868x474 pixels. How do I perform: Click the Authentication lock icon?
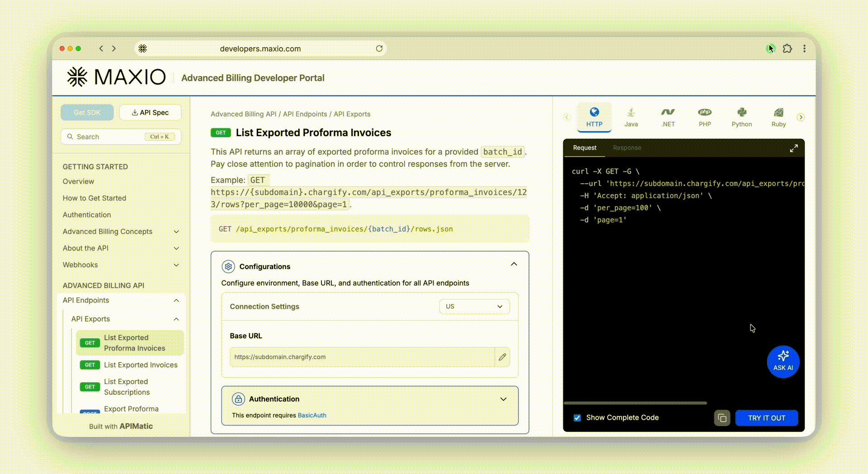[238, 399]
